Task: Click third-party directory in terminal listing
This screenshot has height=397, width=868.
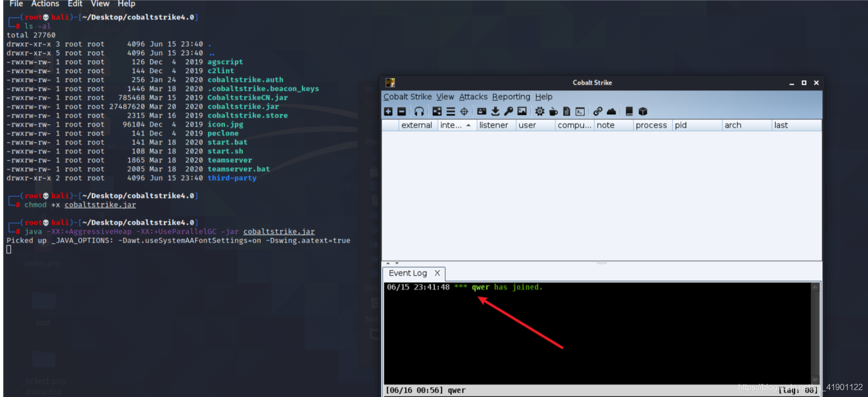Action: (232, 178)
